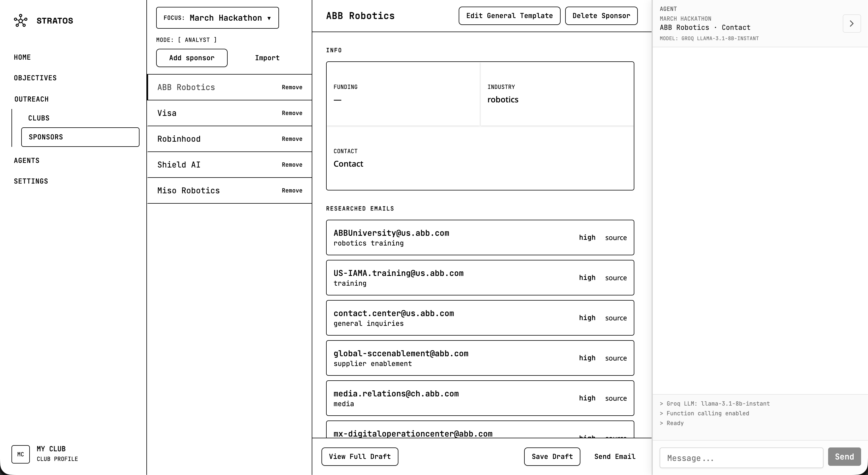The image size is (868, 475).
Task: Toggle the Analyst mode label
Action: 197,40
